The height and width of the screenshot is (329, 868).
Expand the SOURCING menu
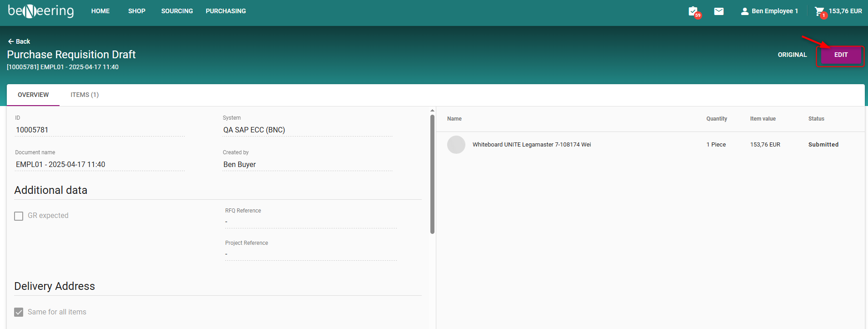pos(177,11)
